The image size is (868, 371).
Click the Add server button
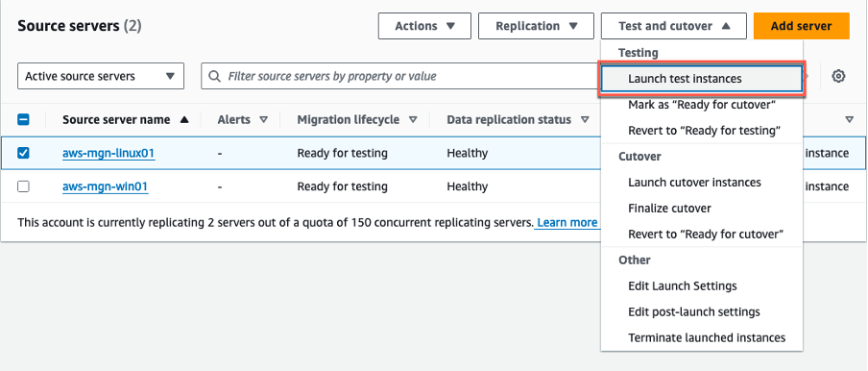801,26
